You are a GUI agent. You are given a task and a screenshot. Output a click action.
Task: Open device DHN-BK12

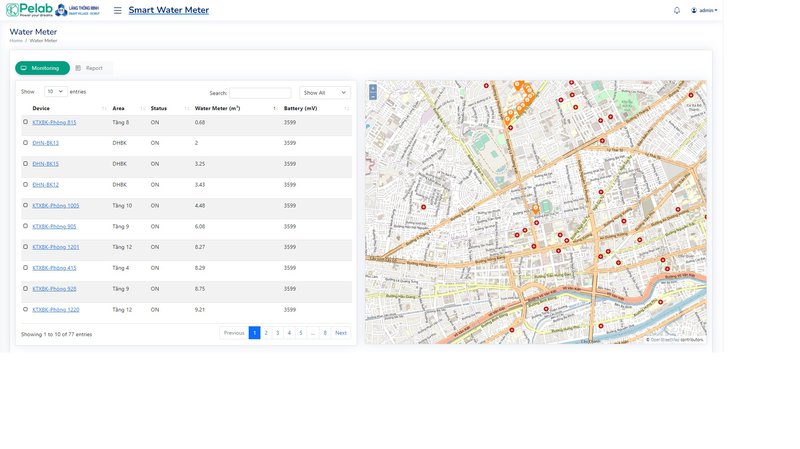(45, 185)
